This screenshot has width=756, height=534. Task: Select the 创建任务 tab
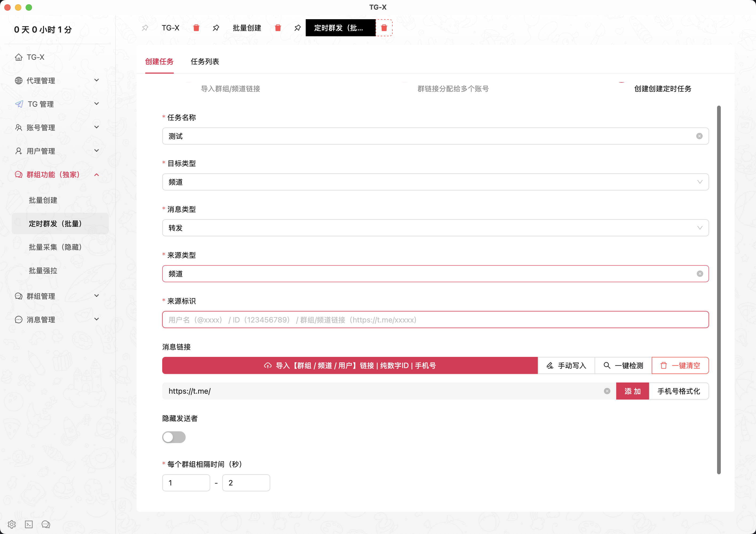[x=159, y=62]
